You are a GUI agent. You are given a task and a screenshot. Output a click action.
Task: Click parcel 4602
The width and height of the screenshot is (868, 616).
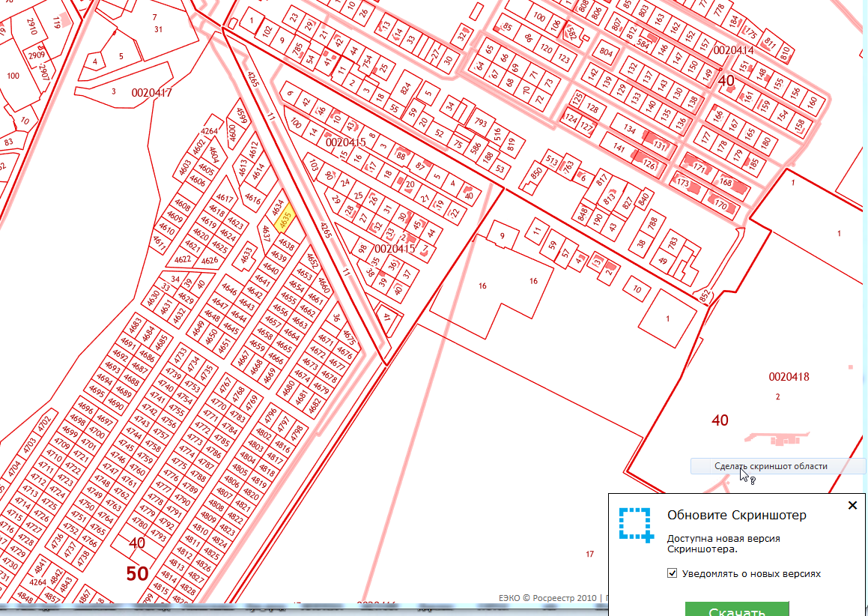point(198,148)
